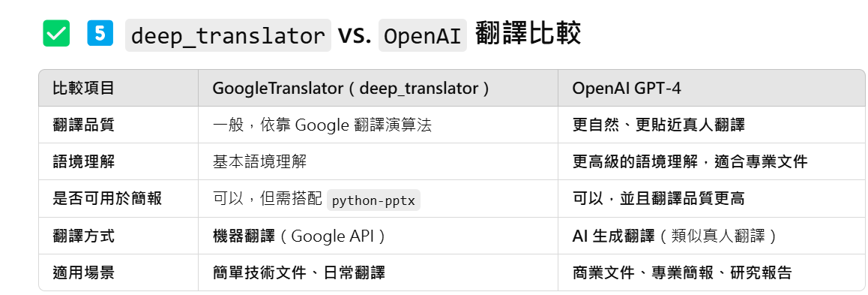This screenshot has height=295, width=868.
Task: Click the green checkmark emoji icon
Action: point(56,33)
